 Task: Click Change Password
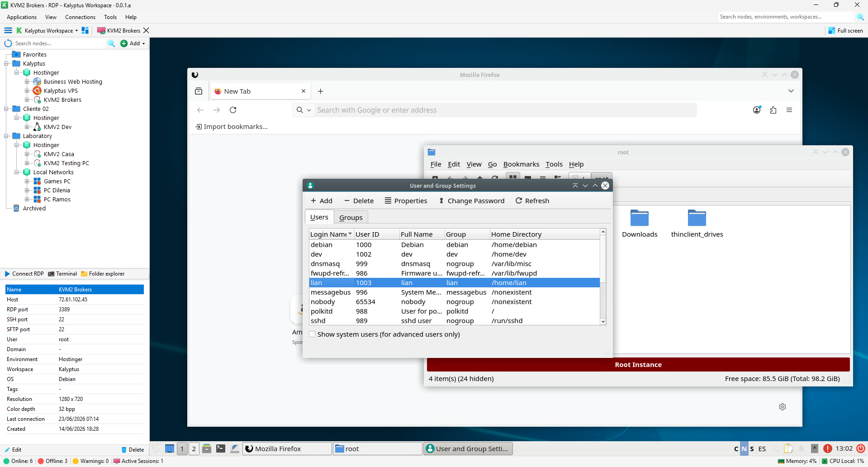[471, 200]
